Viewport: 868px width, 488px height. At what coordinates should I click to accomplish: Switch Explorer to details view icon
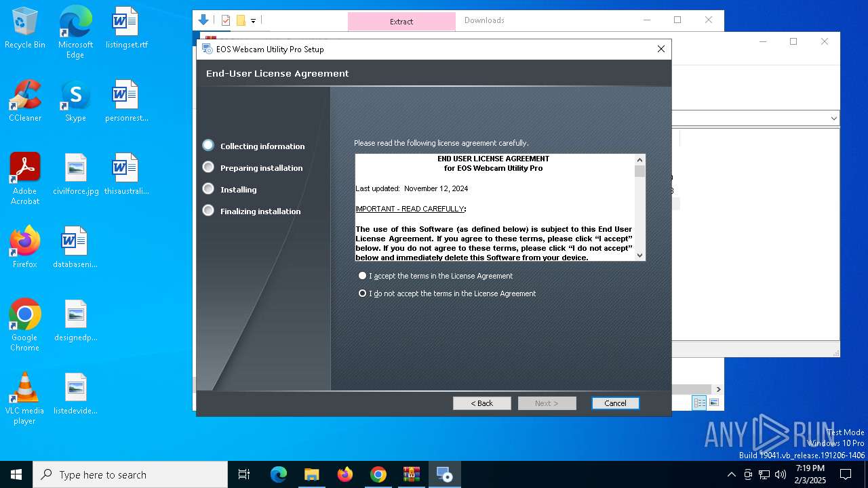[699, 403]
